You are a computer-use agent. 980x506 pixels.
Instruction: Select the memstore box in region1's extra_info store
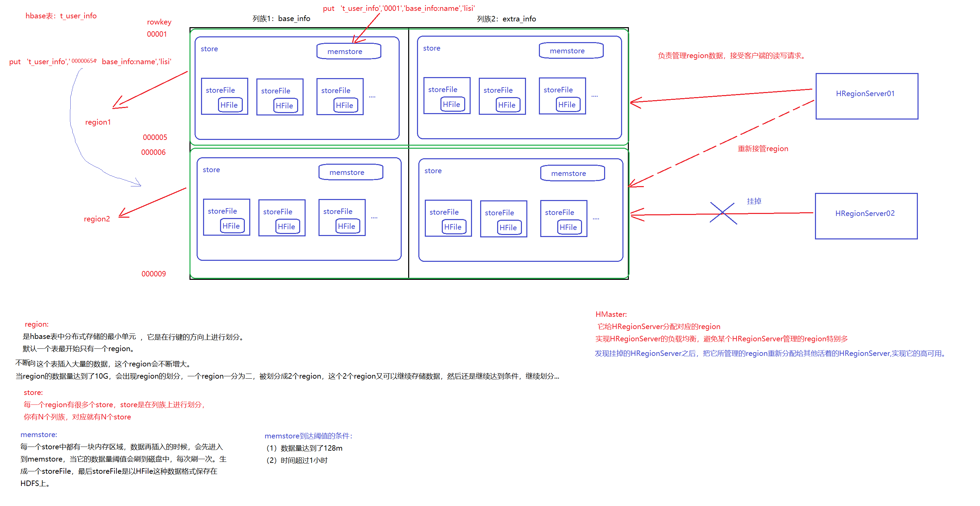pos(571,51)
